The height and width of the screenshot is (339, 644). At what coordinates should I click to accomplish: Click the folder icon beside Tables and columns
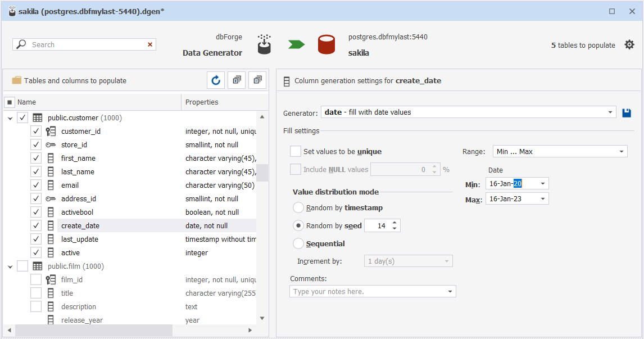pos(16,80)
